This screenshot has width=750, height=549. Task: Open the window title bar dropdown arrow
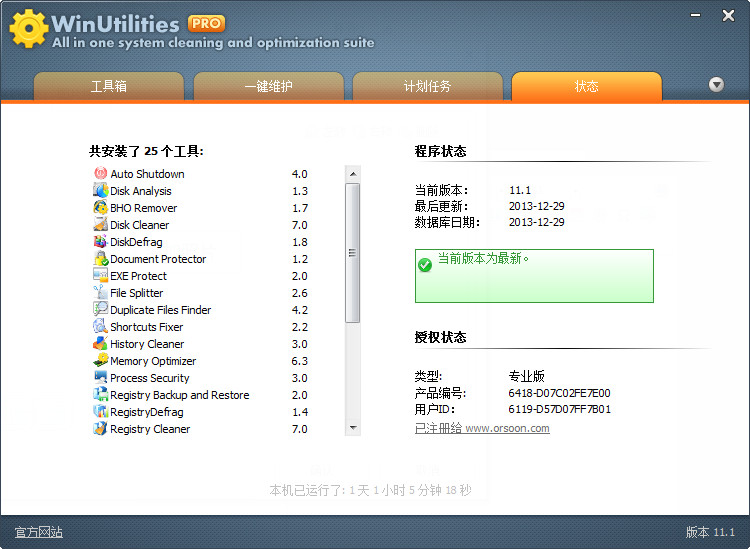tap(692, 15)
